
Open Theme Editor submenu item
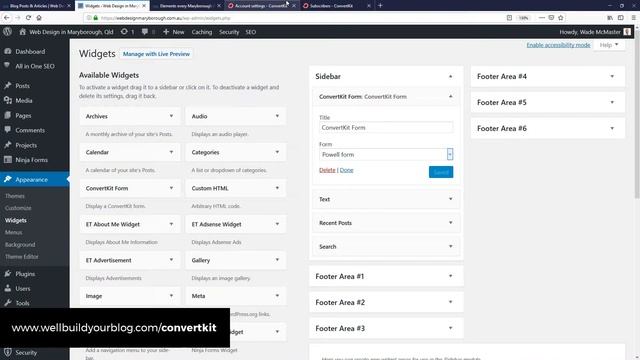coord(22,257)
